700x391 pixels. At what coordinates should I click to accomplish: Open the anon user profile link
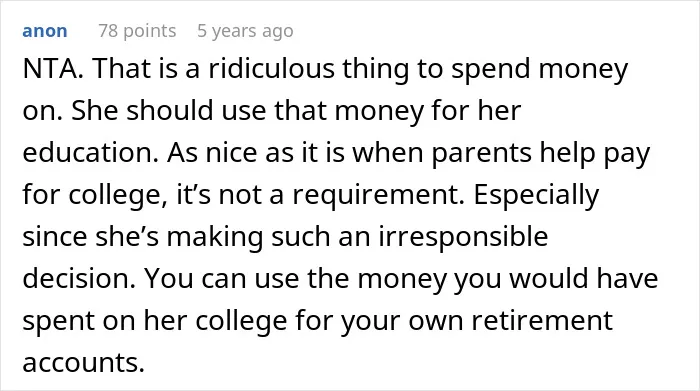point(45,31)
